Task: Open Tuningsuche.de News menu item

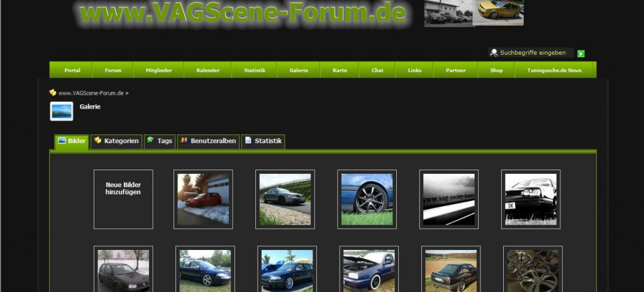Action: (557, 70)
